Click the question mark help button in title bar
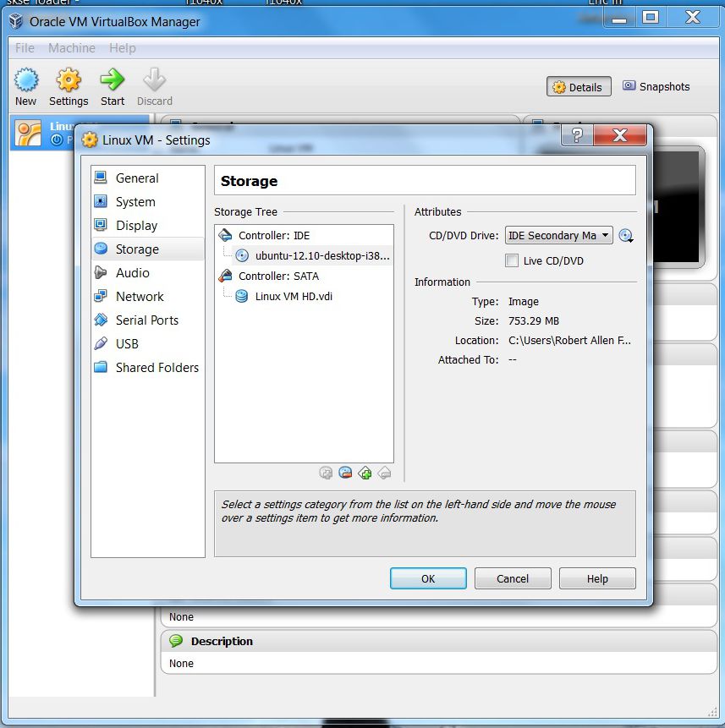This screenshot has width=725, height=728. pos(577,135)
